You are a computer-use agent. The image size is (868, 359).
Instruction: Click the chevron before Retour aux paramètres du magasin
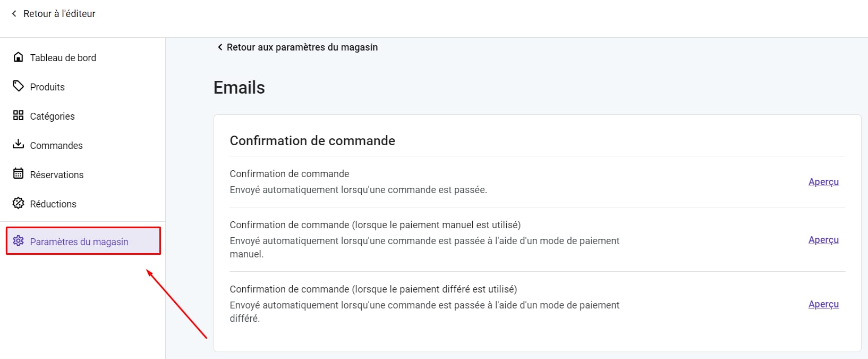(220, 47)
